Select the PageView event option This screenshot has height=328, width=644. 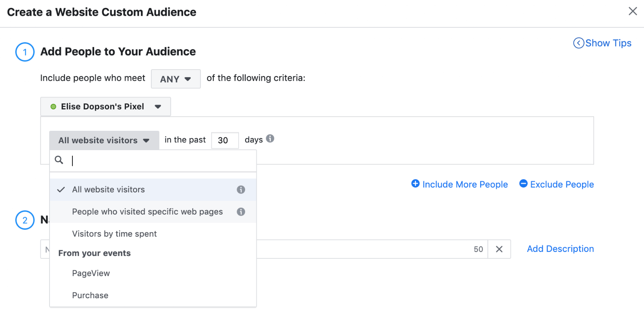pyautogui.click(x=153, y=273)
